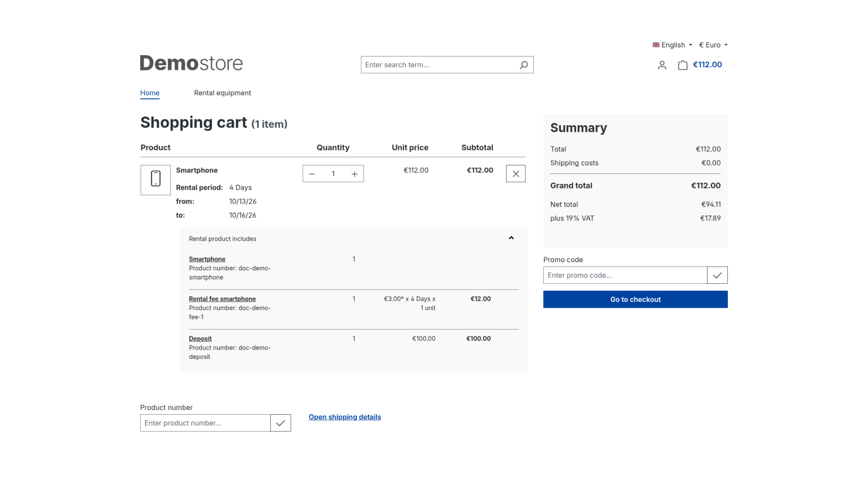The image size is (868, 488).
Task: Collapse the Rental product includes section
Action: (x=511, y=238)
